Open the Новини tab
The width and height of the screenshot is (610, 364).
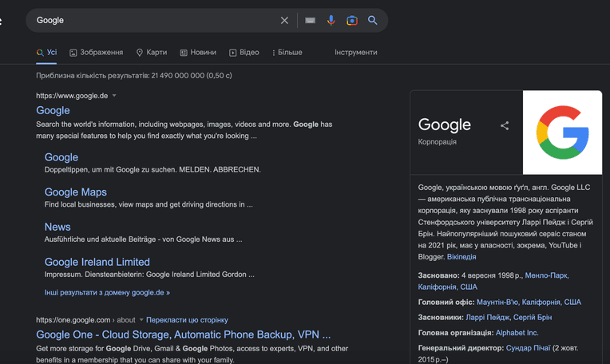[x=198, y=53]
